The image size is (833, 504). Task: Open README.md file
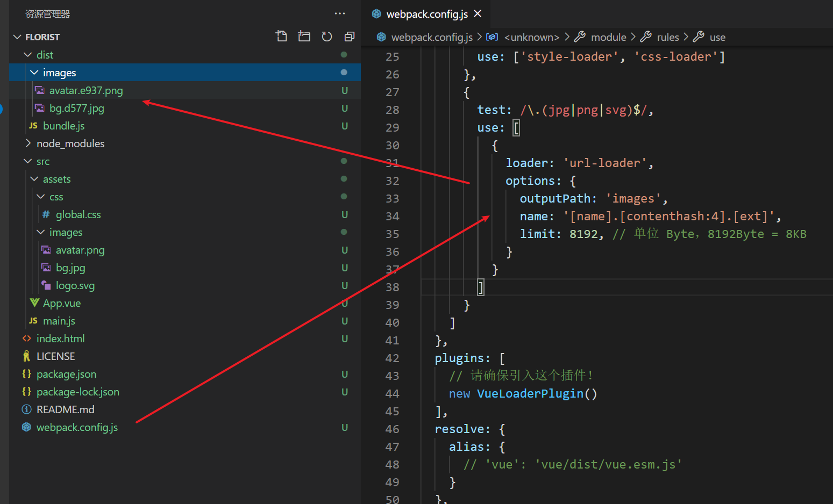coord(66,409)
